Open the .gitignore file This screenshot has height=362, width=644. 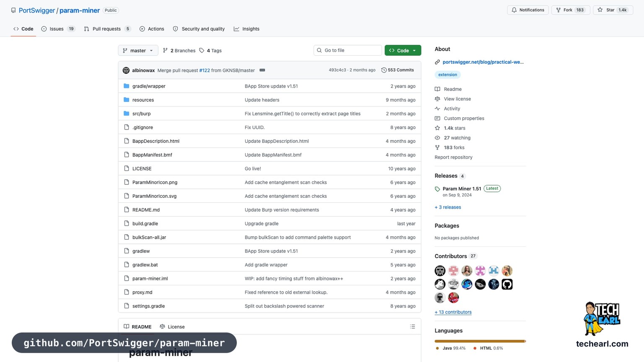pyautogui.click(x=143, y=127)
